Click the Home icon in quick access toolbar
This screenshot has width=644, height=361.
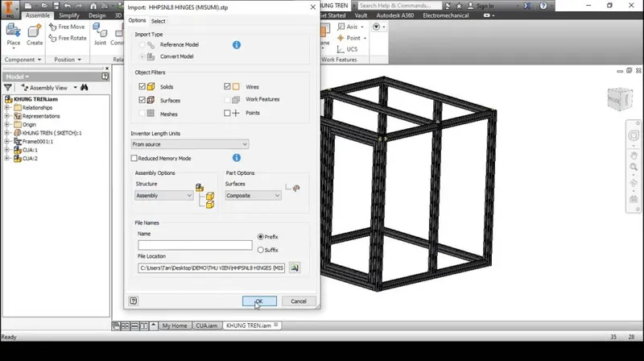93,6
